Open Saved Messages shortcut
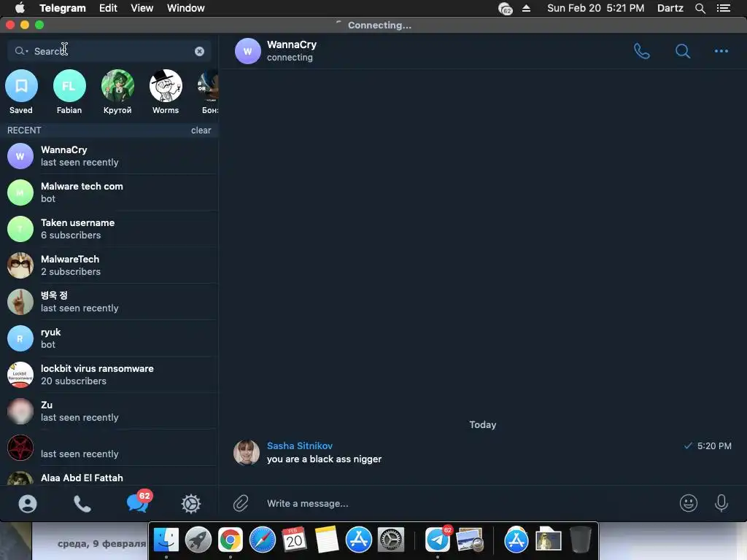The width and height of the screenshot is (747, 560). [x=21, y=92]
